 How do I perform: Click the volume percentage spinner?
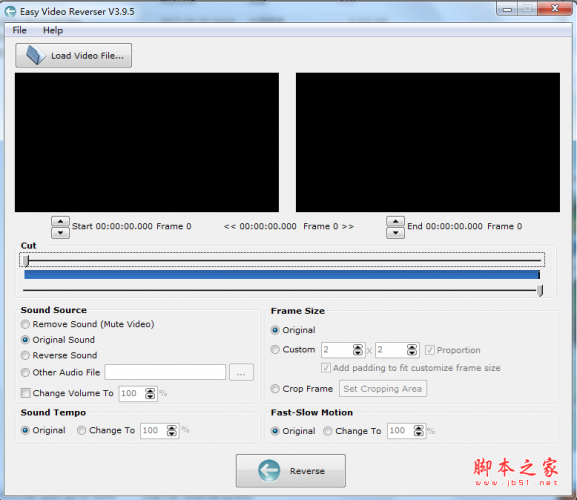pyautogui.click(x=150, y=393)
